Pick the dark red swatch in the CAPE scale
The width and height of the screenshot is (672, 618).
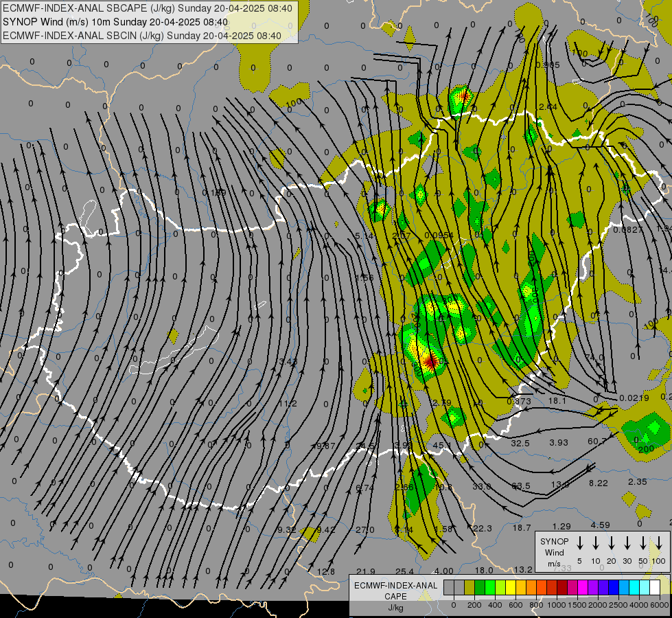pyautogui.click(x=562, y=587)
